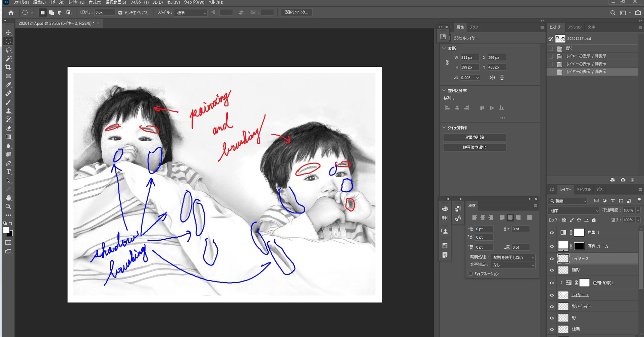Switch to the チャンネル tab

(x=583, y=190)
